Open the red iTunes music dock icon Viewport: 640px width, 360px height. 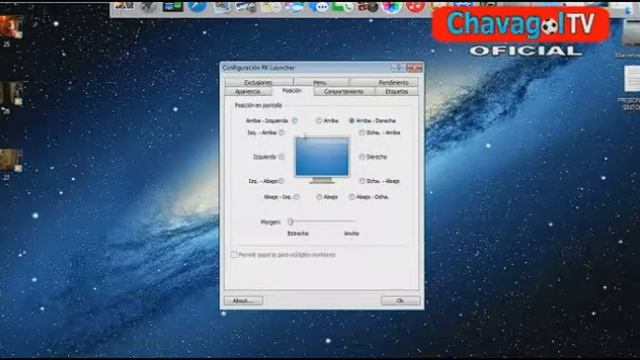(415, 6)
